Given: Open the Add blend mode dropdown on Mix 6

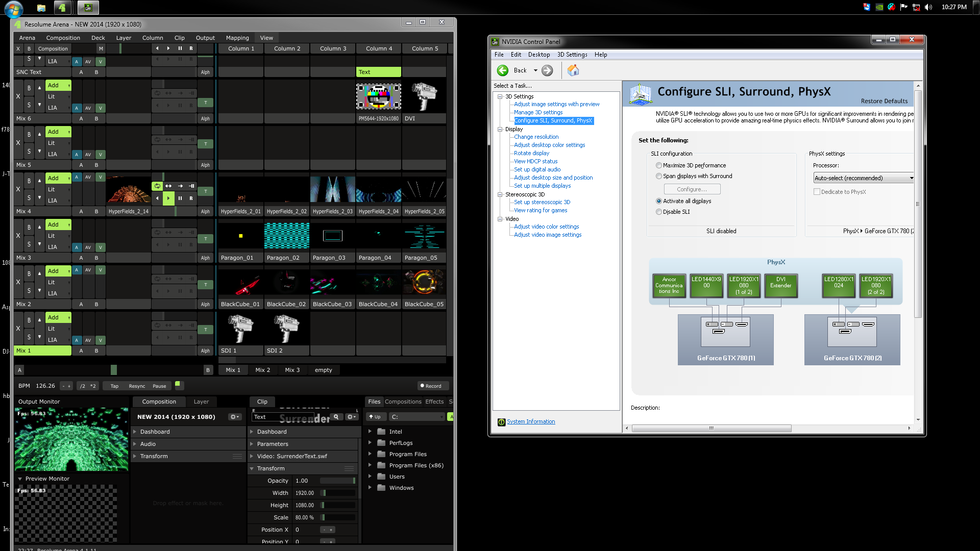Looking at the screenshot, I should point(58,85).
